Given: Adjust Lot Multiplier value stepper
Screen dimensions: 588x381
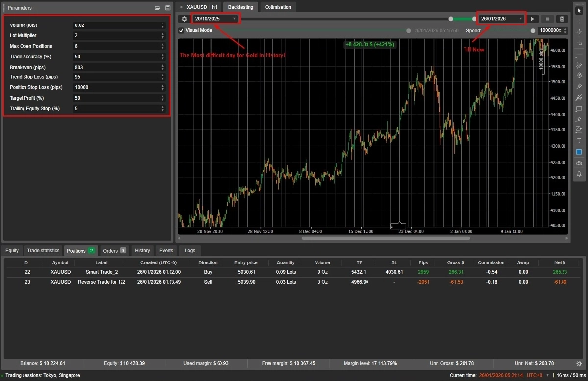Looking at the screenshot, I should [163, 35].
